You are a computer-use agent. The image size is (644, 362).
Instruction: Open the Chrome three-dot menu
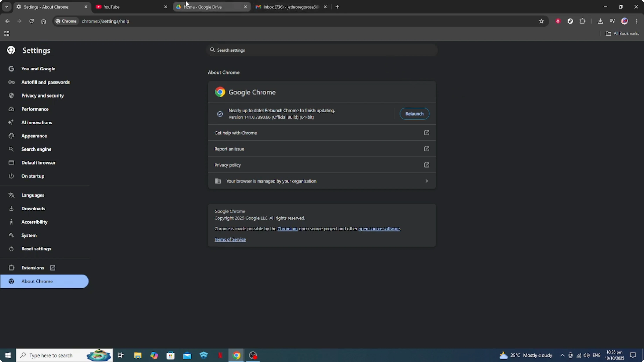click(x=636, y=21)
